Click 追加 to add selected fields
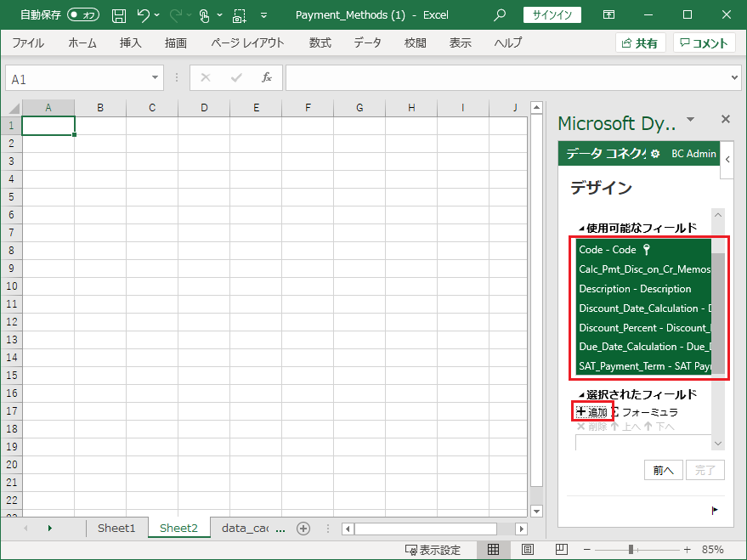Image resolution: width=747 pixels, height=560 pixels. pyautogui.click(x=592, y=411)
